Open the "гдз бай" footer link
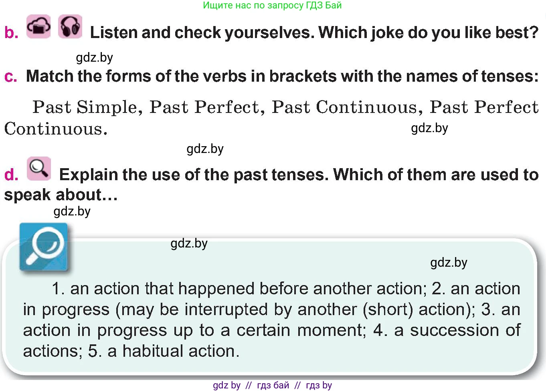The width and height of the screenshot is (546, 392). click(x=273, y=385)
